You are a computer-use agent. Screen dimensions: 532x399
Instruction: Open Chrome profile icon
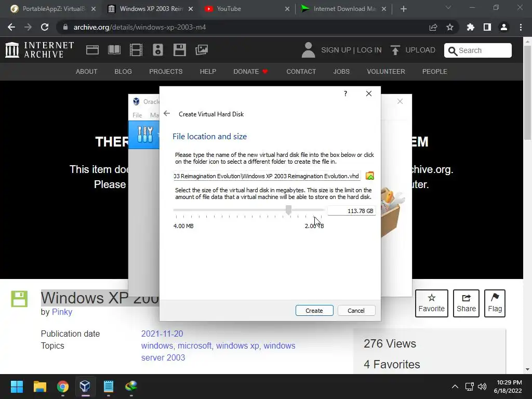click(504, 27)
